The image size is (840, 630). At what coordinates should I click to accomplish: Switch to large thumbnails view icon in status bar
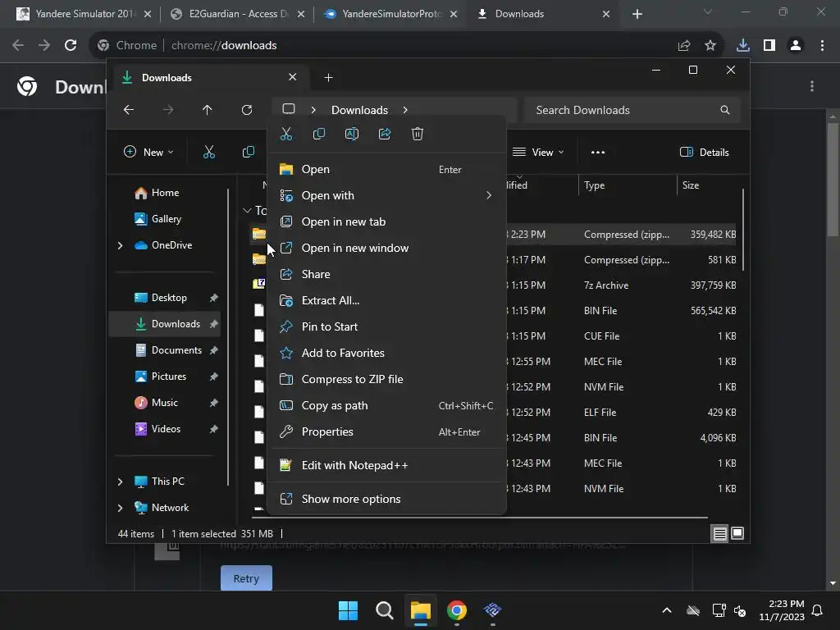coord(737,533)
